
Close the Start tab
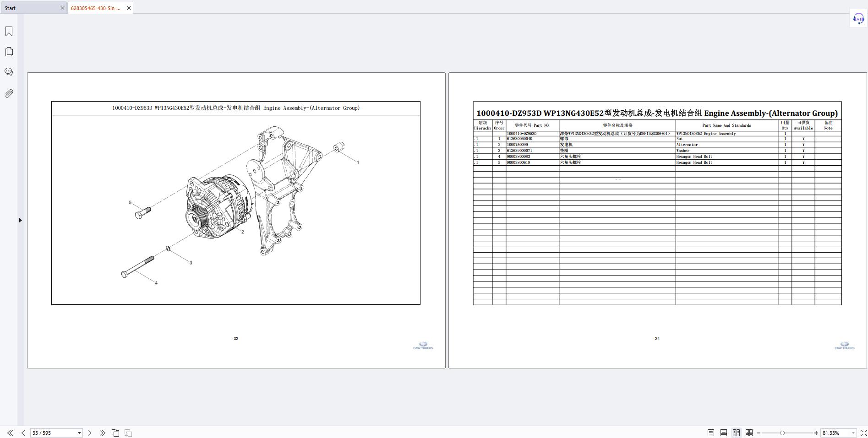[63, 8]
